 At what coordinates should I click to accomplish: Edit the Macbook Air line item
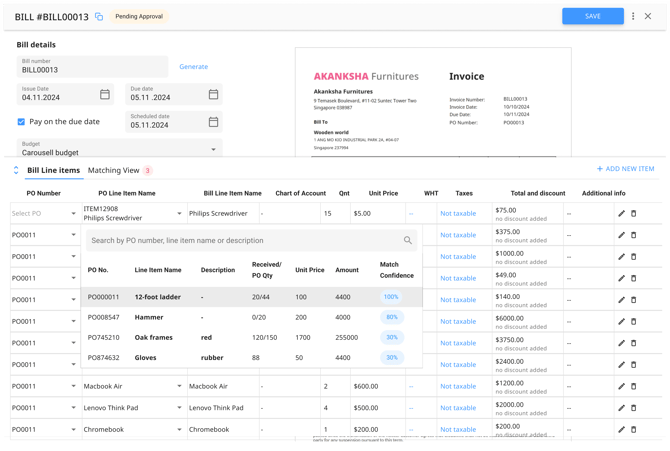pos(621,386)
